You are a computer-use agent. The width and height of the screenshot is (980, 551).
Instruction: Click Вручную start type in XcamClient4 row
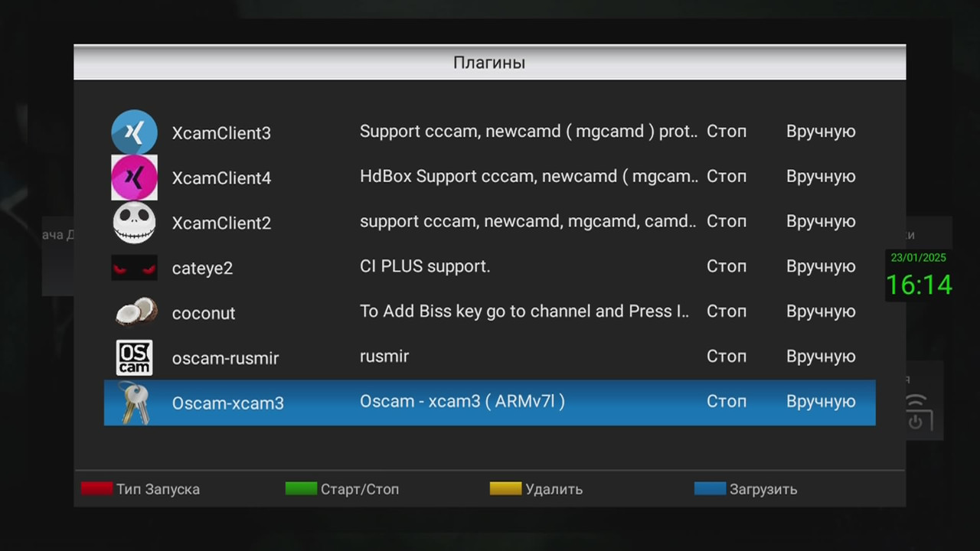821,178
